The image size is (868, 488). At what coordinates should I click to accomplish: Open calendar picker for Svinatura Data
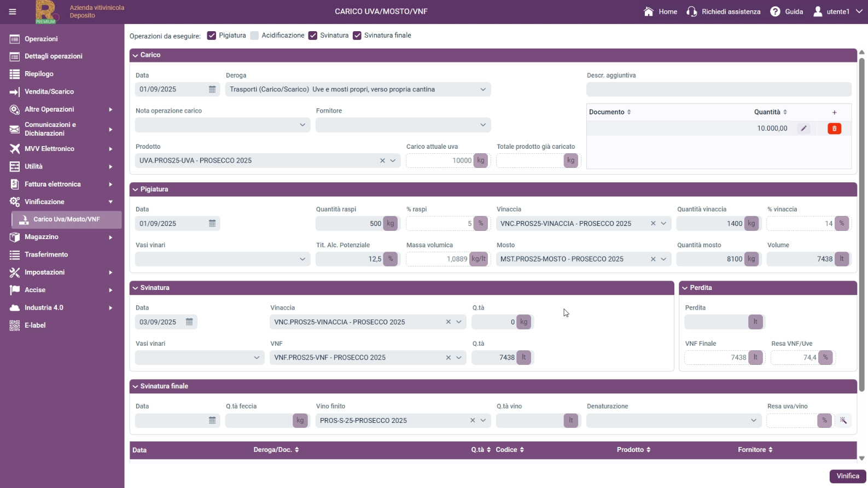coord(189,322)
